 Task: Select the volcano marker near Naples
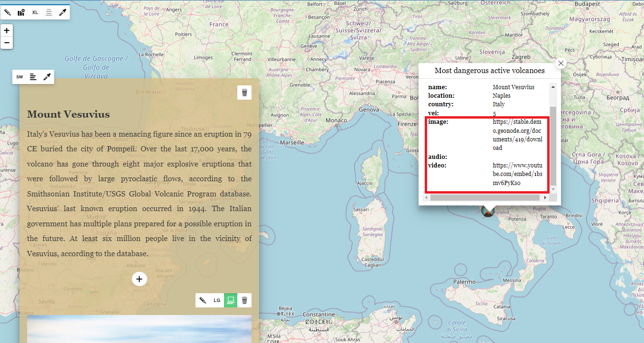pos(487,213)
